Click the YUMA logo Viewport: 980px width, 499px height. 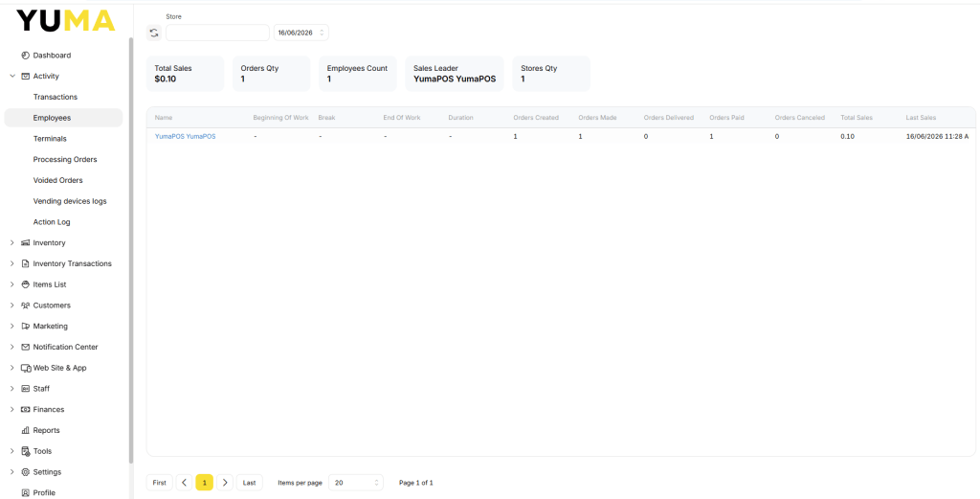pyautogui.click(x=66, y=21)
